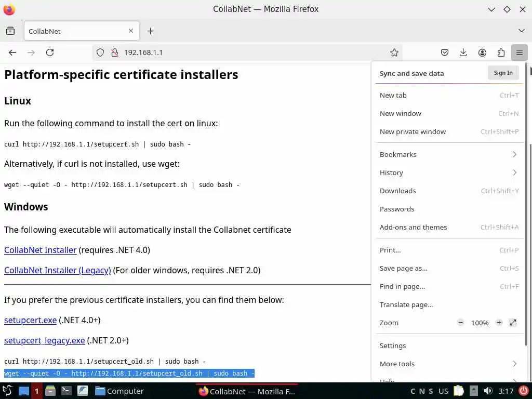Expand the More tools submenu
The height and width of the screenshot is (399, 532).
pyautogui.click(x=449, y=364)
